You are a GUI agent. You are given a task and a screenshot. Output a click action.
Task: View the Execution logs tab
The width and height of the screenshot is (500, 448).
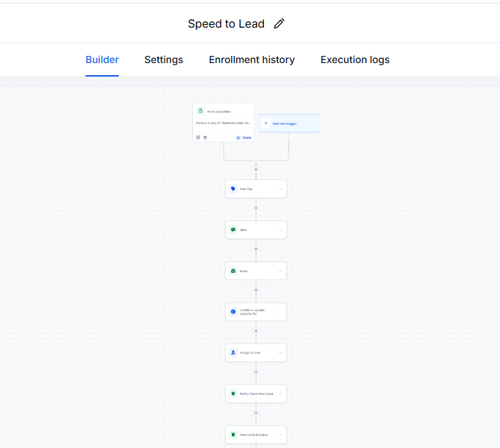[355, 60]
